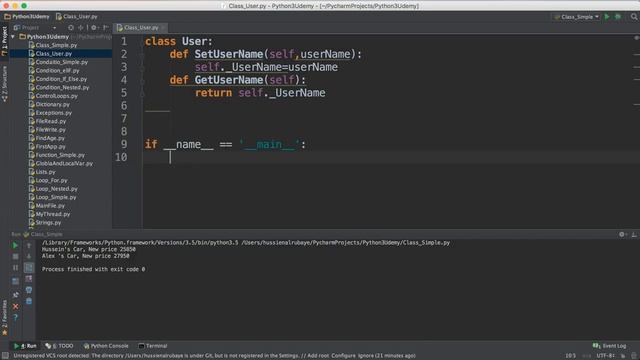The height and width of the screenshot is (360, 640).
Task: Click Class_User.py breadcrumb in navigation bar
Action: 77,17
